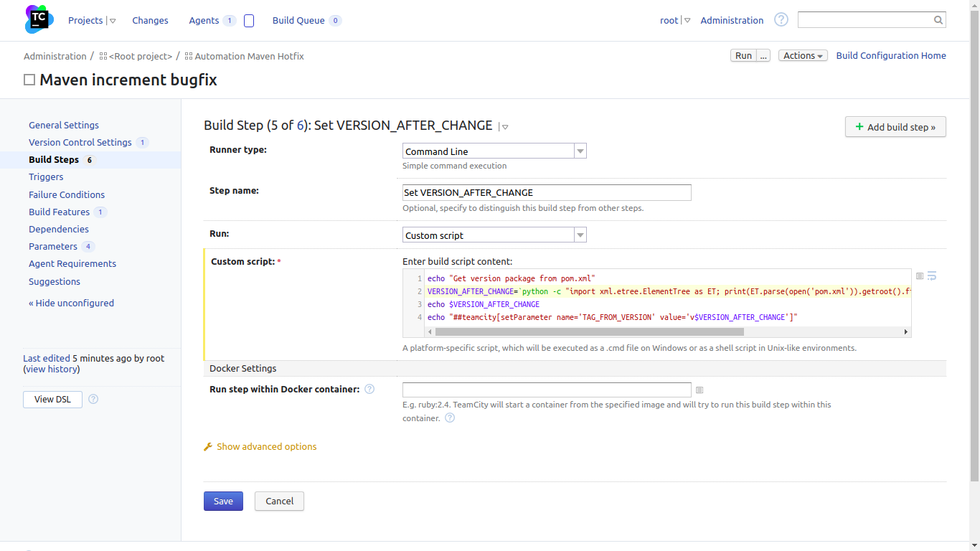Click help icon beside Docker container label
980x551 pixels.
click(369, 390)
